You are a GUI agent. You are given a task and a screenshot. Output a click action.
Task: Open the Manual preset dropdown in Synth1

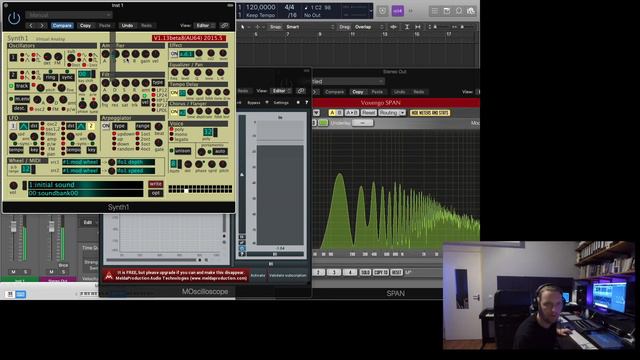click(x=69, y=15)
